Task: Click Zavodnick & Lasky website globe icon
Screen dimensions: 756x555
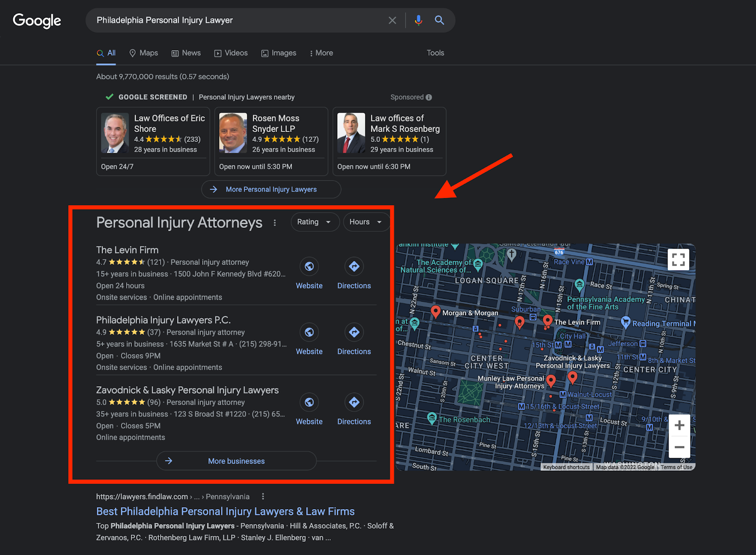Action: pyautogui.click(x=309, y=402)
